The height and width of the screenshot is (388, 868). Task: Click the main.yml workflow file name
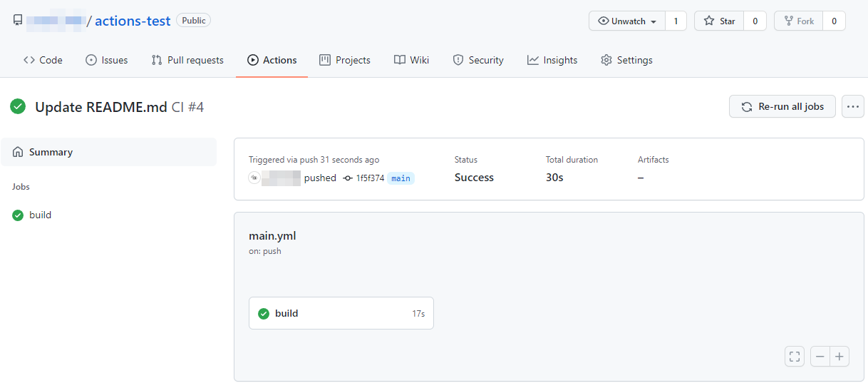pos(272,235)
